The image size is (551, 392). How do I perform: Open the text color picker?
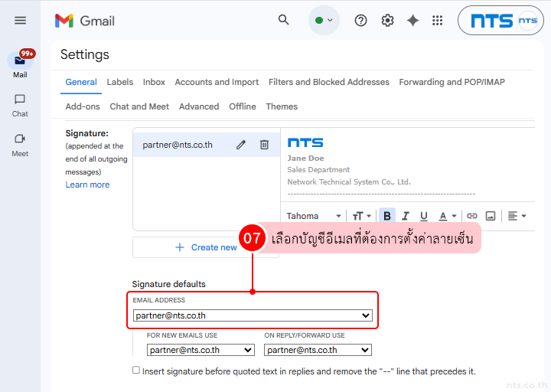(x=448, y=216)
